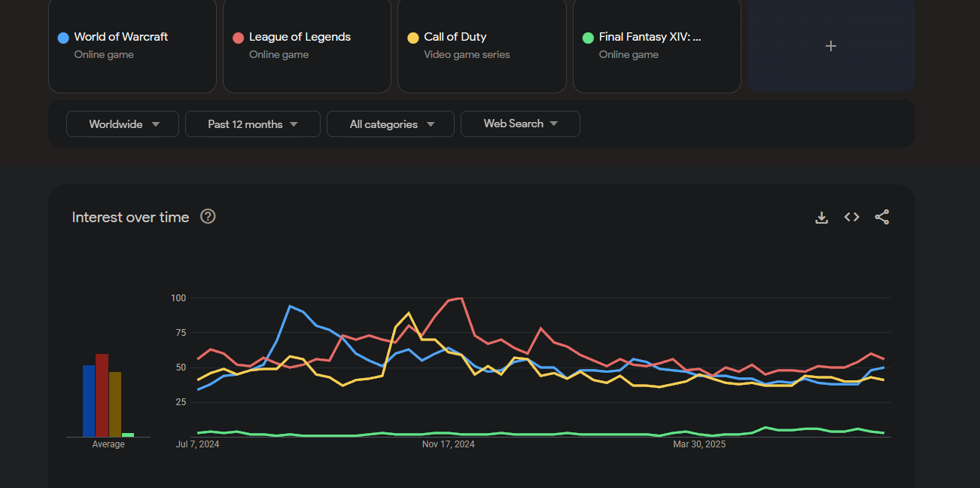Screen dimensions: 980x488
Task: Select the League of Legends search term card
Action: point(307,46)
